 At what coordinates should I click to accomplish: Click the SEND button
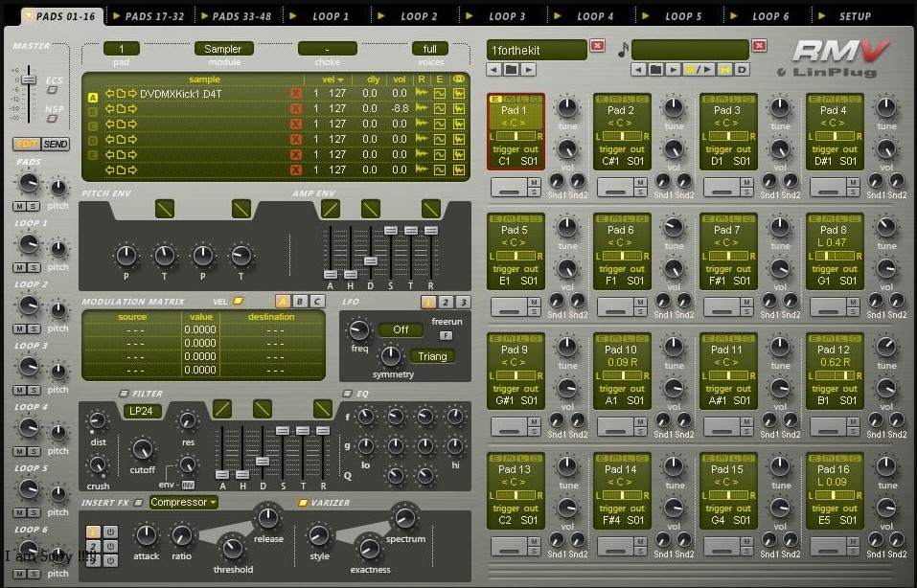click(x=55, y=144)
